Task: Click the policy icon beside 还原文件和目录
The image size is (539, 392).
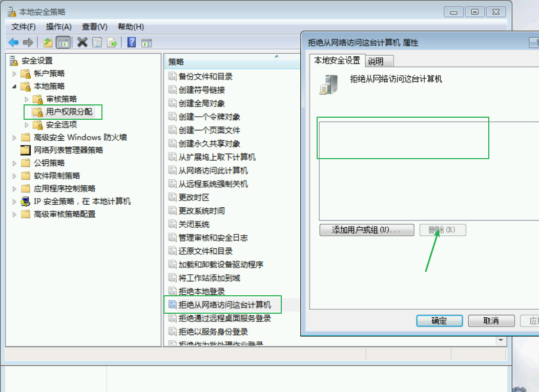Action: (172, 251)
